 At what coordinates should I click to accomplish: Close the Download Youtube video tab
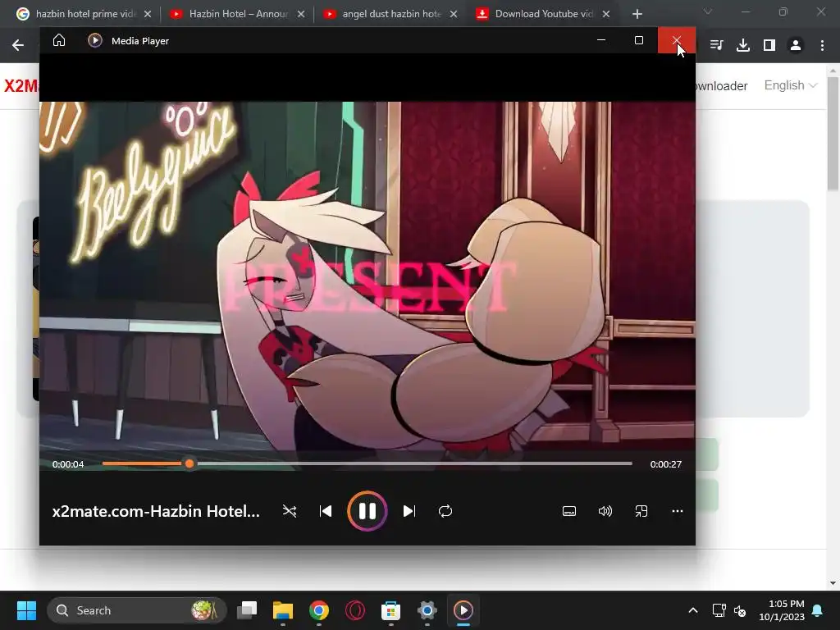point(606,14)
